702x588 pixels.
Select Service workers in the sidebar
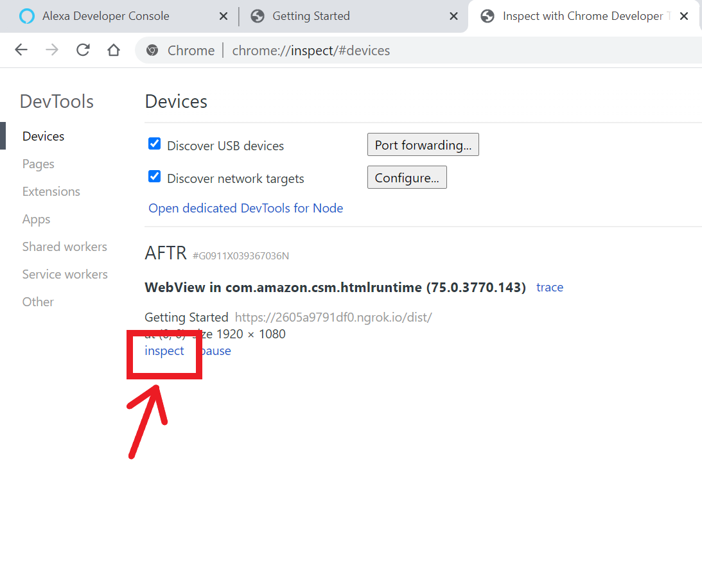(65, 274)
